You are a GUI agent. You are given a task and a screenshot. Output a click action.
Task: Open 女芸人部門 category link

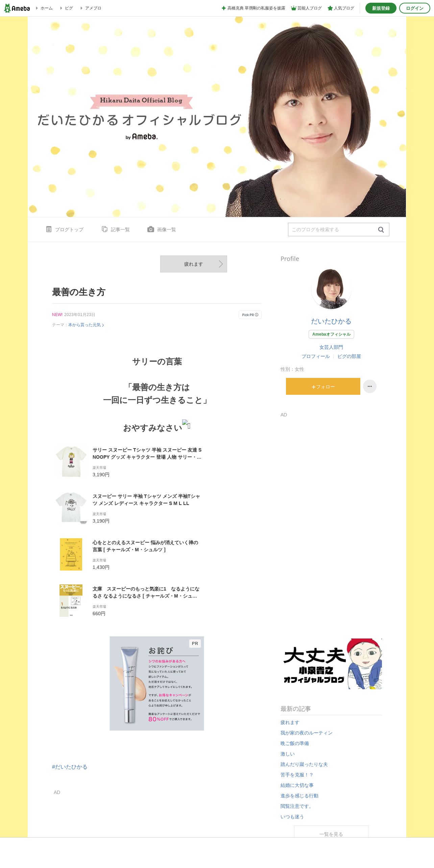[x=331, y=347]
